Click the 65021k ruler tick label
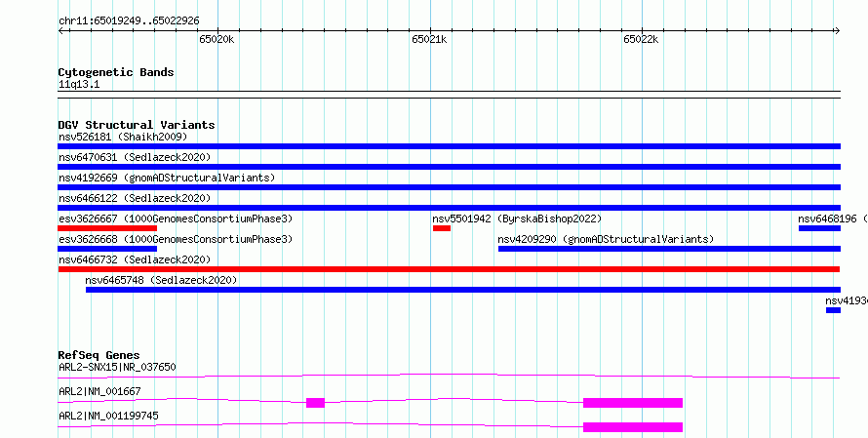The image size is (868, 438). point(429,39)
